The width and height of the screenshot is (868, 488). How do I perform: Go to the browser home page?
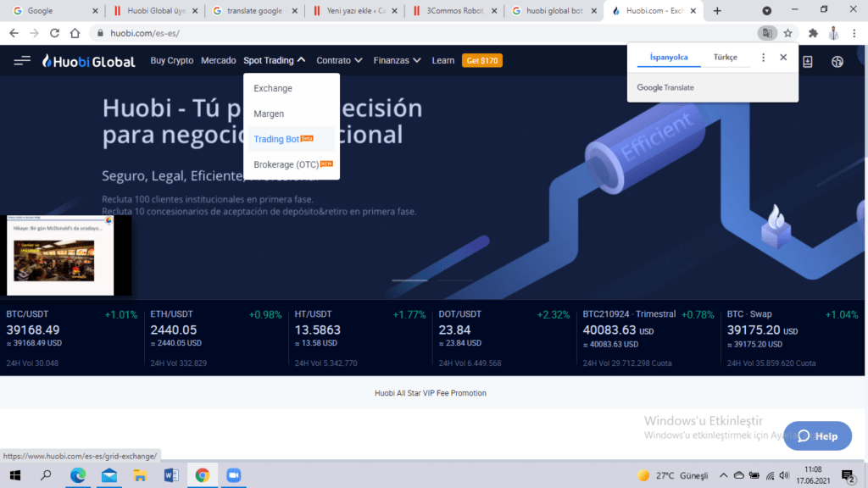pos(75,33)
